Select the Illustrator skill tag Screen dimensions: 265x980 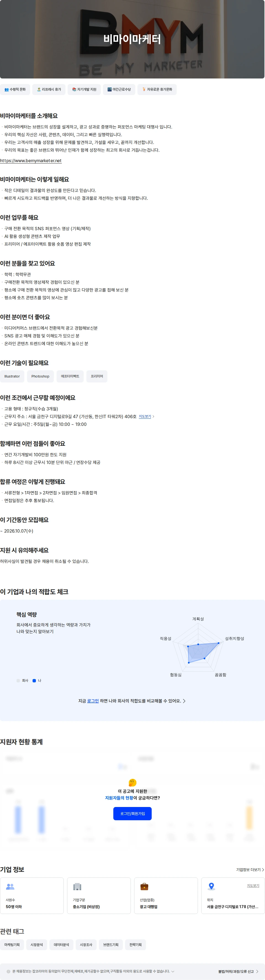click(12, 376)
